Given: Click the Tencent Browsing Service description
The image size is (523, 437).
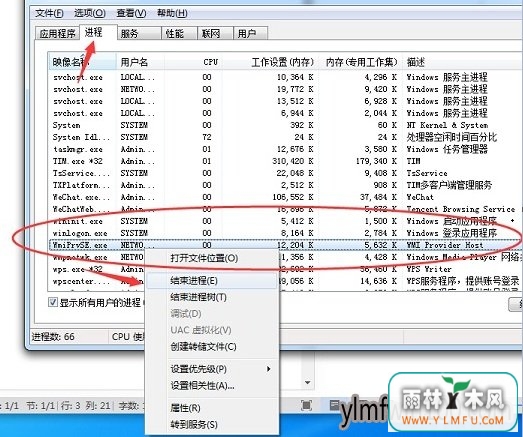Looking at the screenshot, I should click(x=461, y=209).
